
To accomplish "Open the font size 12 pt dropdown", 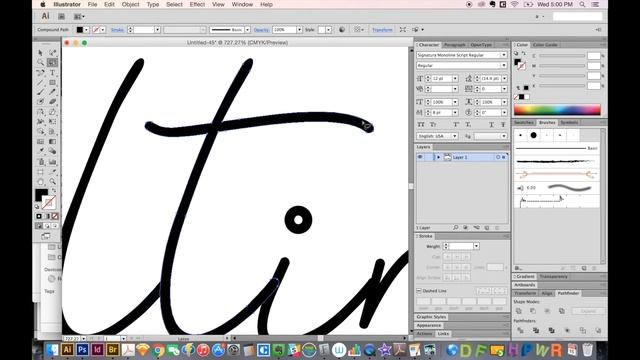I will 455,78.
